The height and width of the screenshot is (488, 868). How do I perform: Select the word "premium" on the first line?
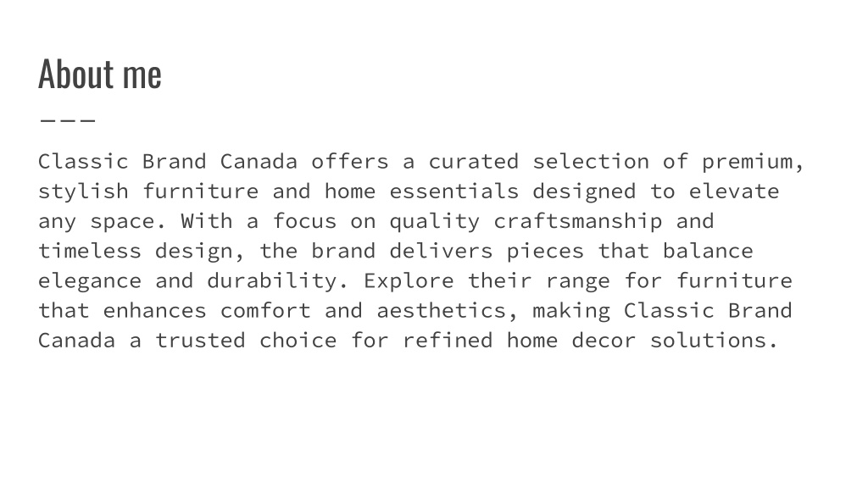click(747, 161)
